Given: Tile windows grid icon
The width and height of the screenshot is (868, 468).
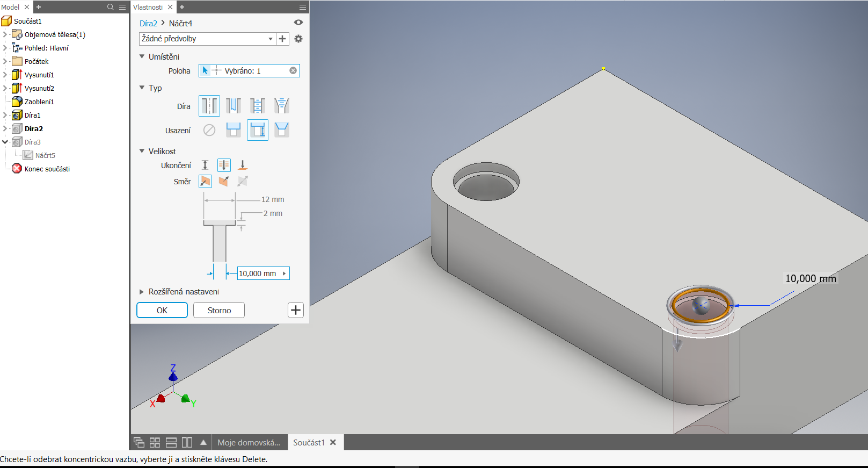Looking at the screenshot, I should tap(155, 442).
